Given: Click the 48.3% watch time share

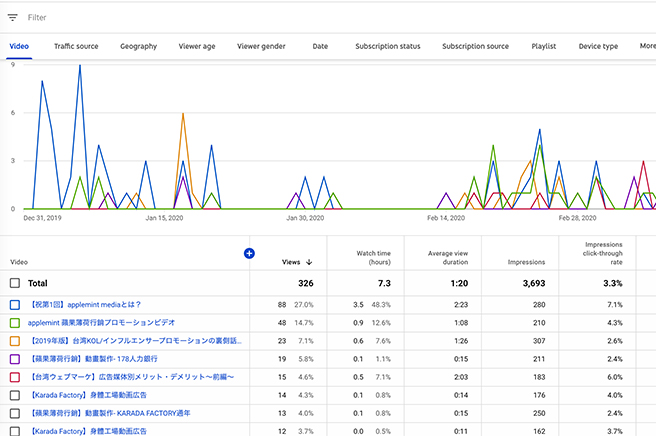Looking at the screenshot, I should [x=381, y=305].
